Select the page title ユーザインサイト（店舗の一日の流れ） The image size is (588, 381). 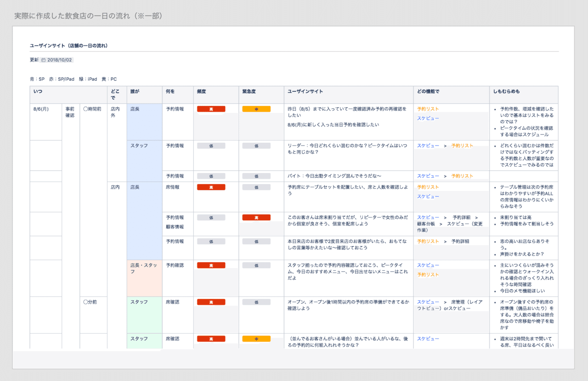[x=68, y=45]
